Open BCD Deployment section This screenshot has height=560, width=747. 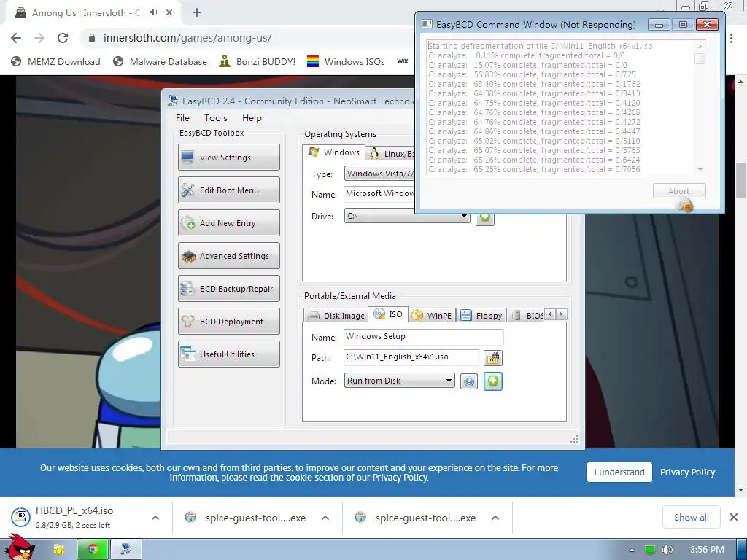pos(228,322)
